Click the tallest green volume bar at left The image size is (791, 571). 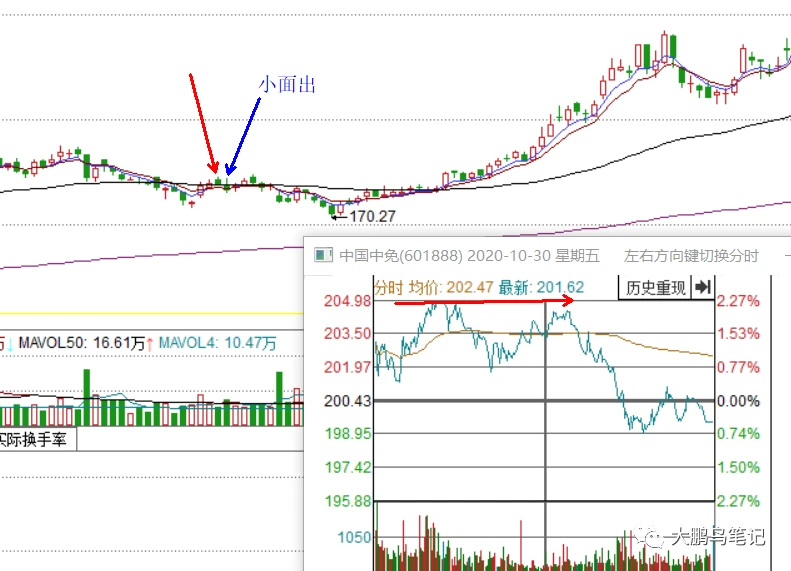[x=87, y=397]
